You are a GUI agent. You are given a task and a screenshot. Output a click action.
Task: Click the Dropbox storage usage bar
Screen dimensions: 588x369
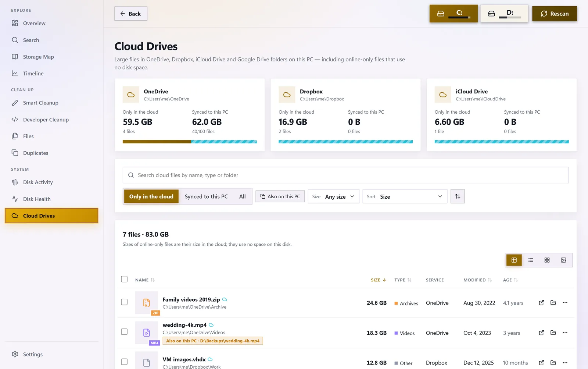coord(345,142)
